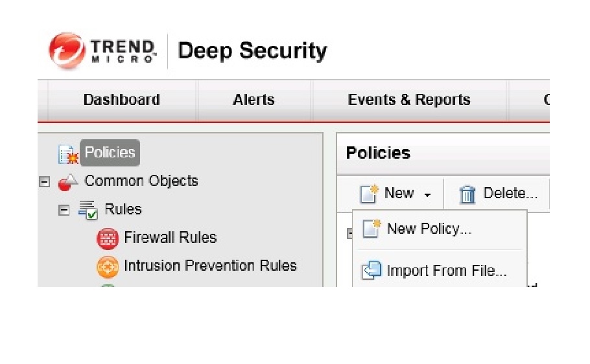590x364 pixels.
Task: Collapse the Rules tree node
Action: pyautogui.click(x=64, y=210)
